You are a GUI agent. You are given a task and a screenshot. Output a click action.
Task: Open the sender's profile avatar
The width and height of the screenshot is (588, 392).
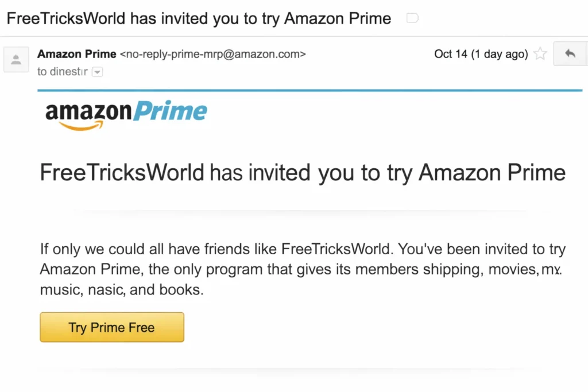click(16, 59)
